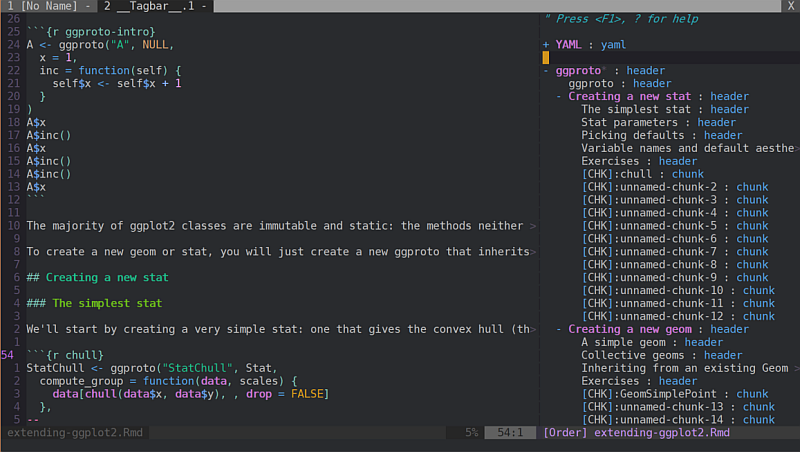800x452 pixels.
Task: Expand the YAML fold in Tagbar
Action: pyautogui.click(x=546, y=45)
